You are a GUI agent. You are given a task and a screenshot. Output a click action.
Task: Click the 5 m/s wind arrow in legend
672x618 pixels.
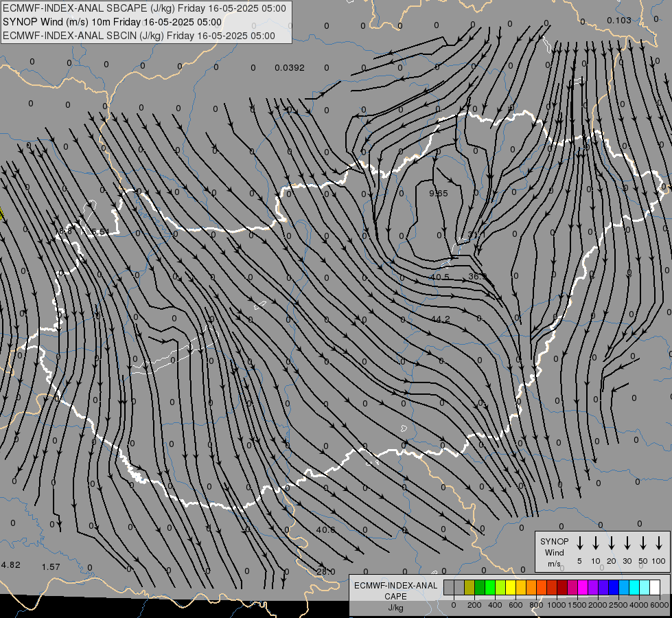click(579, 543)
